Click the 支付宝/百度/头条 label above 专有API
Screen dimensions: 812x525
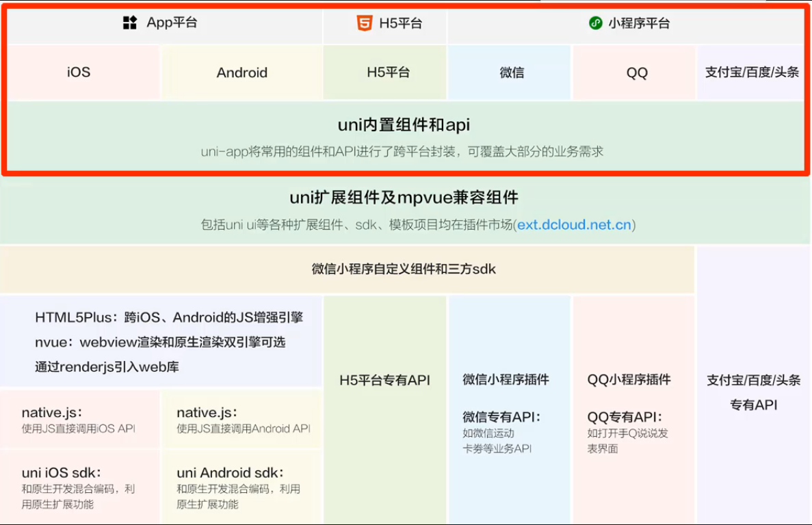pos(753,380)
